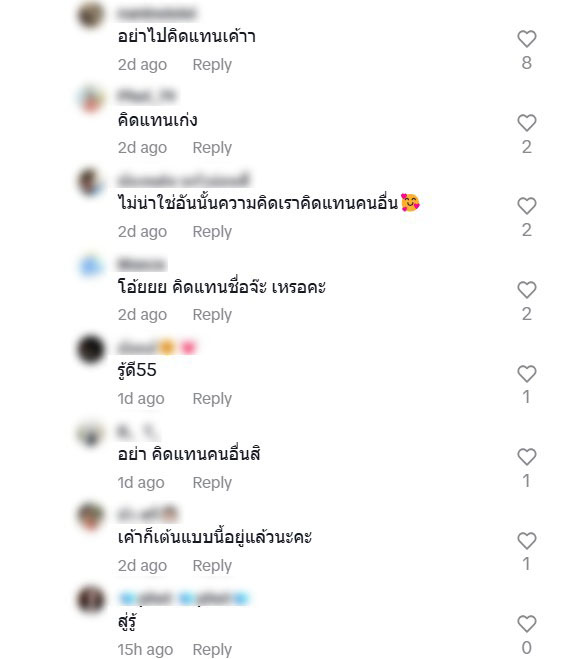Reply to the 'อย่า คิดแทนคนอื่นสิ' comment

[x=212, y=482]
